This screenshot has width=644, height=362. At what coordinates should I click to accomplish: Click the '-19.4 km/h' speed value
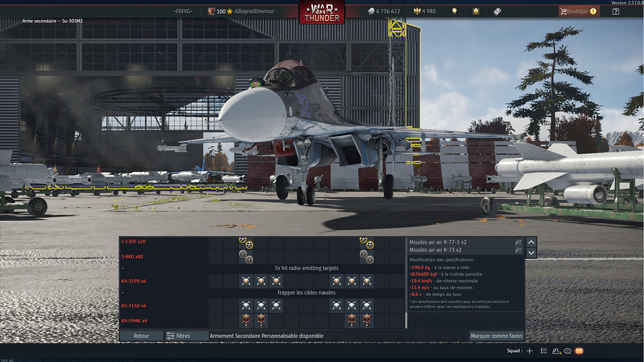421,281
